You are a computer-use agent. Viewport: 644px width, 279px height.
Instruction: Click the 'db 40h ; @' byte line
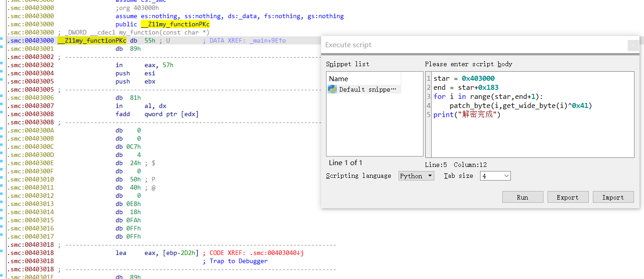coord(135,187)
